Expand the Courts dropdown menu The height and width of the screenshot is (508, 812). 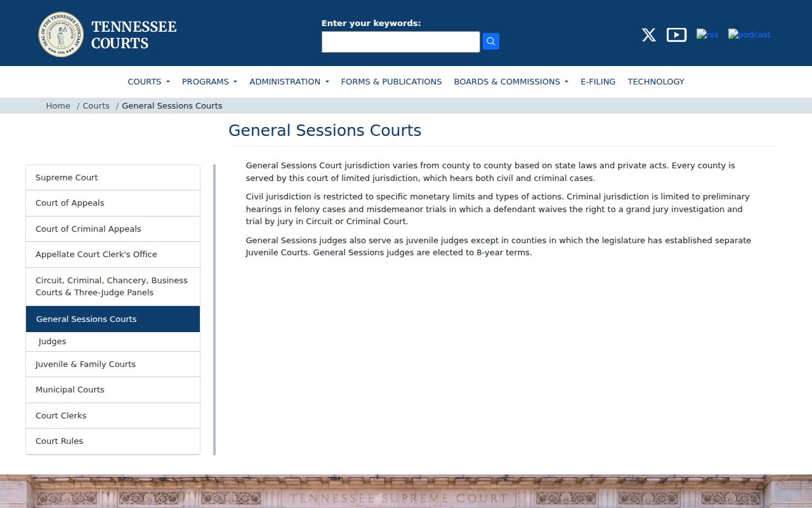(148, 81)
